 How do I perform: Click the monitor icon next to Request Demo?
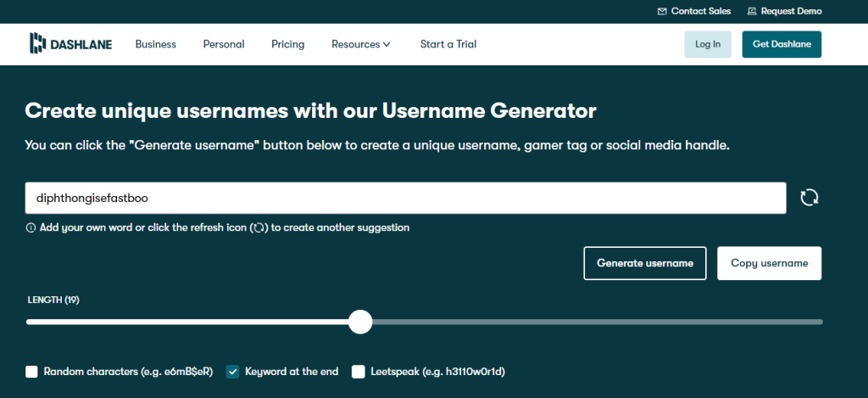point(751,11)
